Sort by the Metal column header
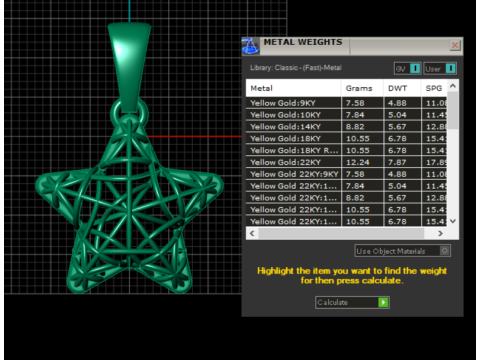The height and width of the screenshot is (360, 480). coord(293,88)
